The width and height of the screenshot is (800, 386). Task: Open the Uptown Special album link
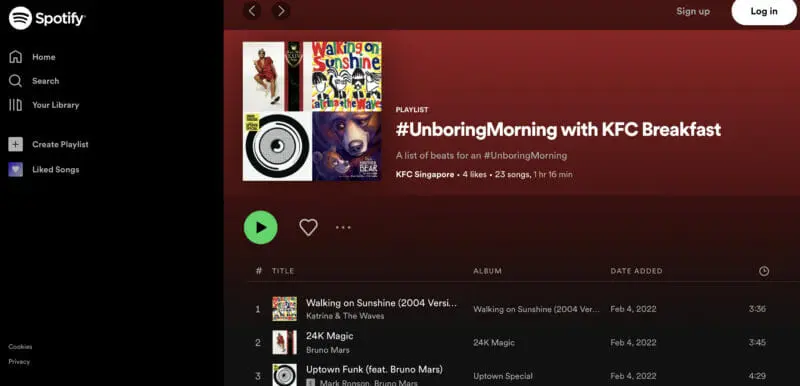pyautogui.click(x=503, y=376)
